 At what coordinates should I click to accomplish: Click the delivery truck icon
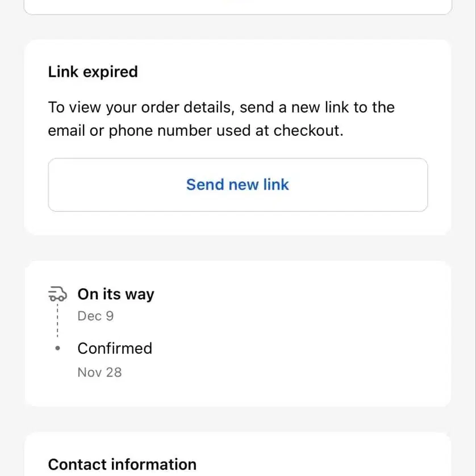56,294
